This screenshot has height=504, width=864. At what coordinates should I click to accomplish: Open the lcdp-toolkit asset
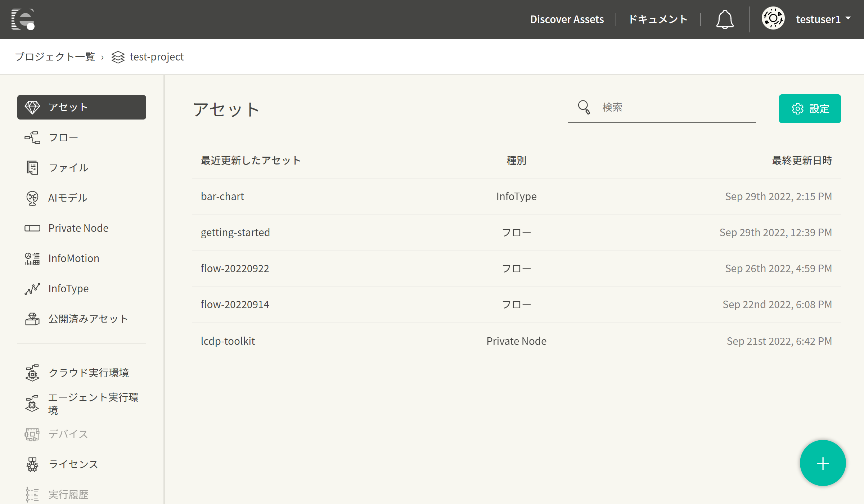click(x=228, y=341)
